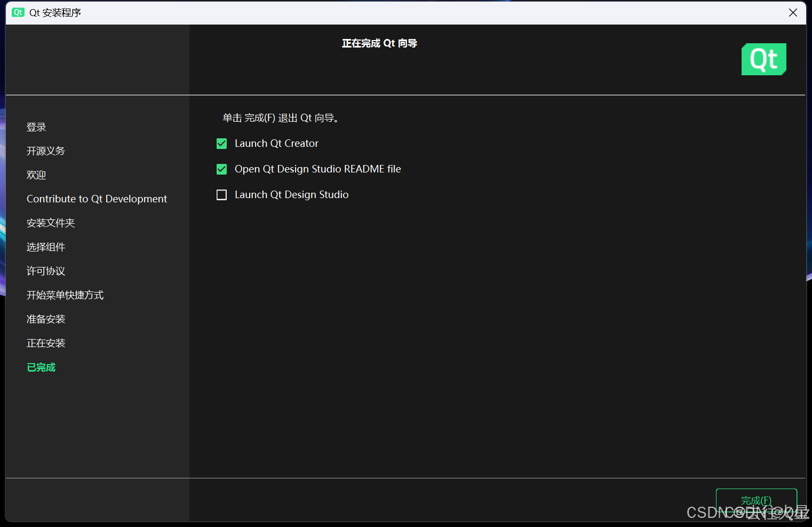Image resolution: width=812 pixels, height=527 pixels.
Task: Select the 选择组件 step in sidebar
Action: 46,247
